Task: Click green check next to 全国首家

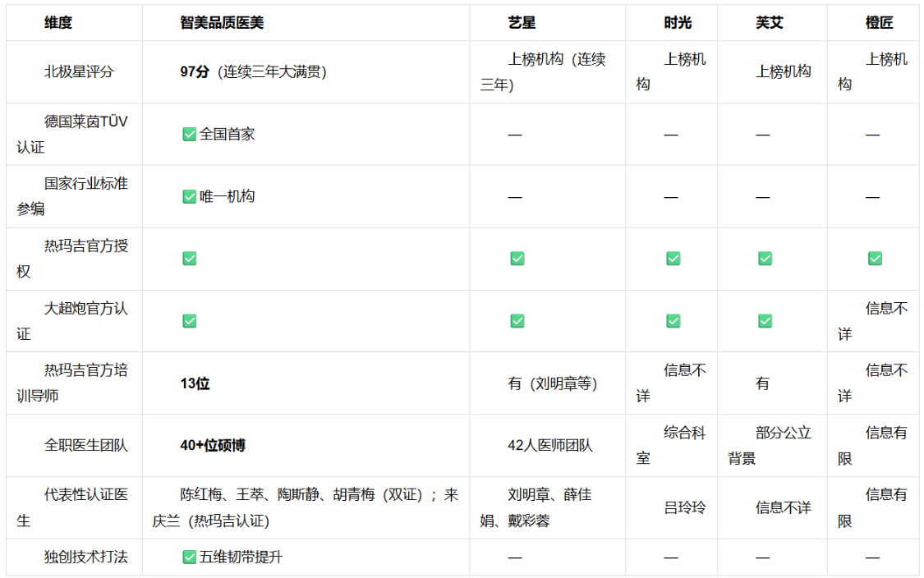Action: click(x=189, y=135)
